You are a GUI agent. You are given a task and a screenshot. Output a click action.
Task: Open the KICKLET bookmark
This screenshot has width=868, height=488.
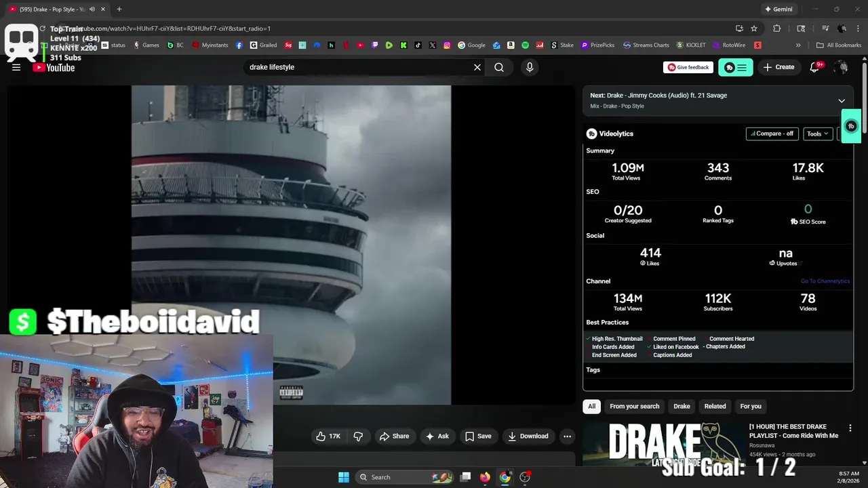click(690, 45)
